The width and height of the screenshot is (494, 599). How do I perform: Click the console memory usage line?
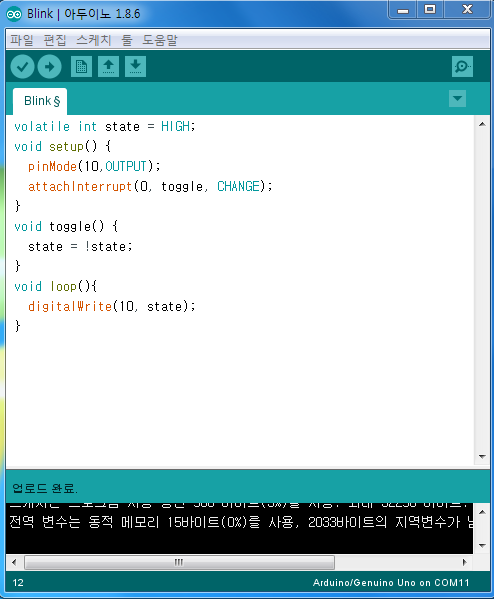[241, 522]
